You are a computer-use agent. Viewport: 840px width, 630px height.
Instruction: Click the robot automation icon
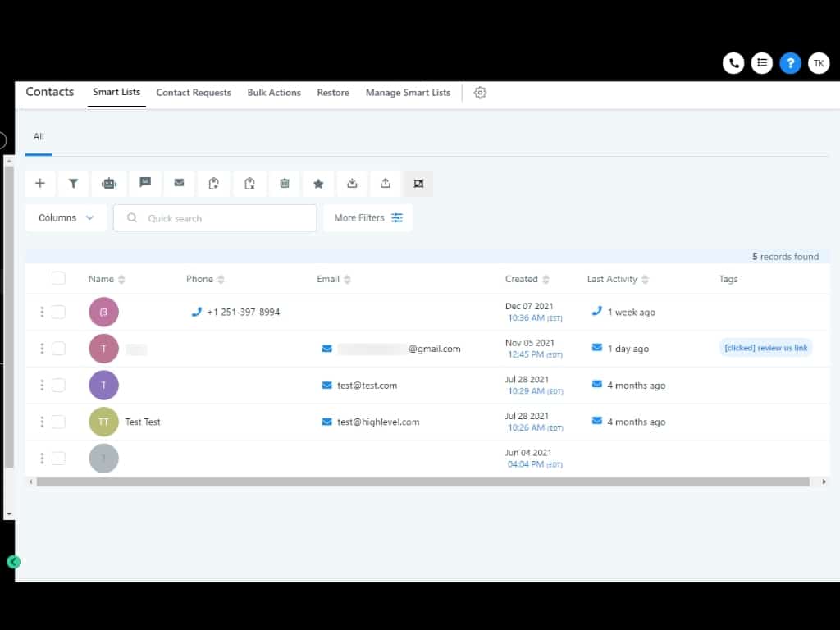coord(109,184)
